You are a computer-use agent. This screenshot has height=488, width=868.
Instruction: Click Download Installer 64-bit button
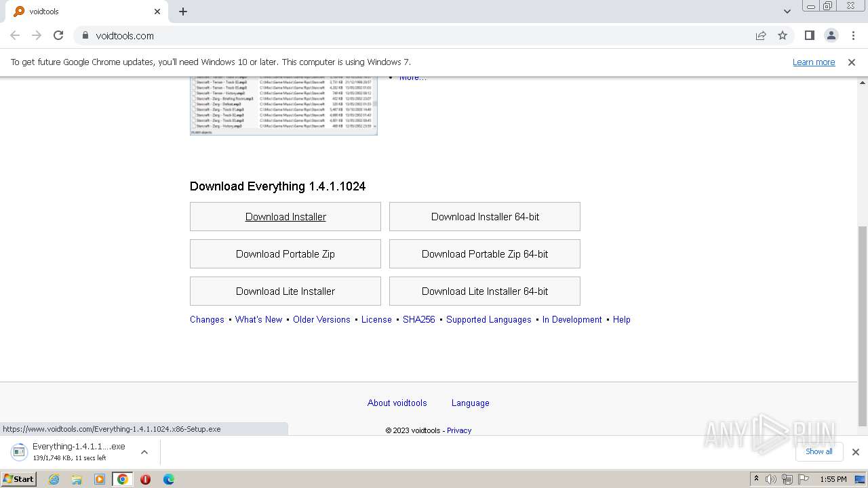click(485, 217)
